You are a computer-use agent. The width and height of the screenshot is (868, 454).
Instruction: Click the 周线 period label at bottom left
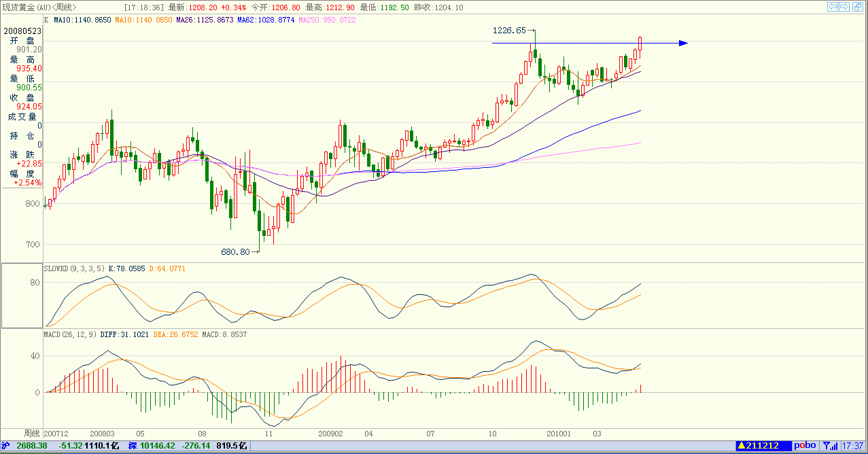pos(32,433)
